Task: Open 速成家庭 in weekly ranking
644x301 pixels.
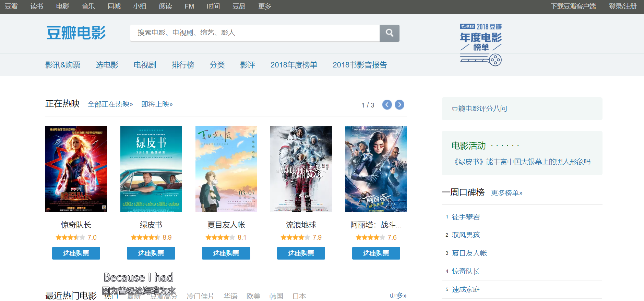Action: [466, 289]
